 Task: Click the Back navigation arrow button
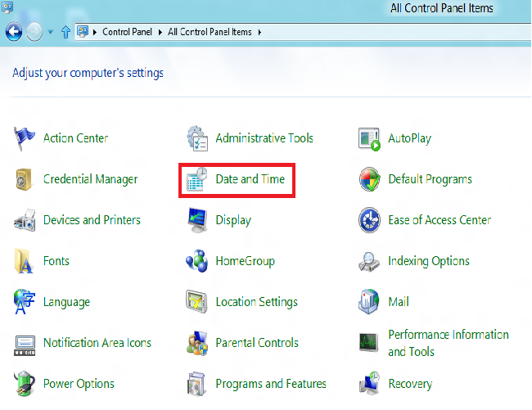(14, 32)
